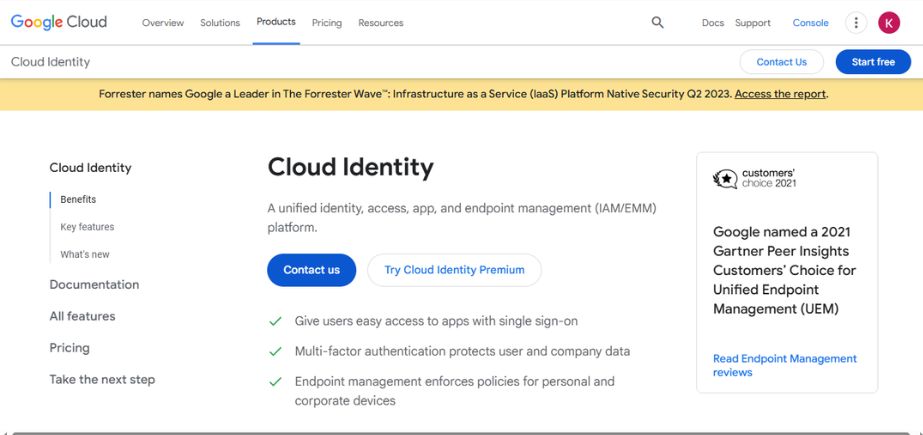Click the Start free button
This screenshot has height=435, width=923.
(873, 62)
